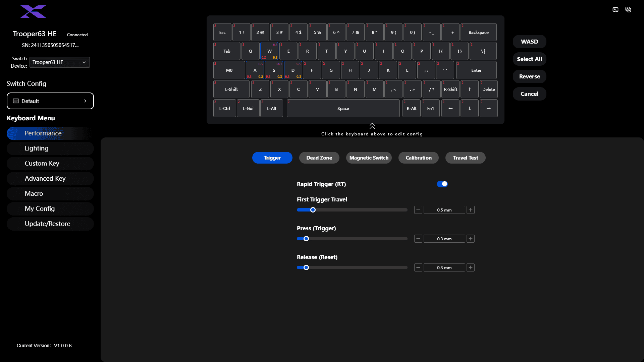Open the Travel Test tab

(466, 158)
